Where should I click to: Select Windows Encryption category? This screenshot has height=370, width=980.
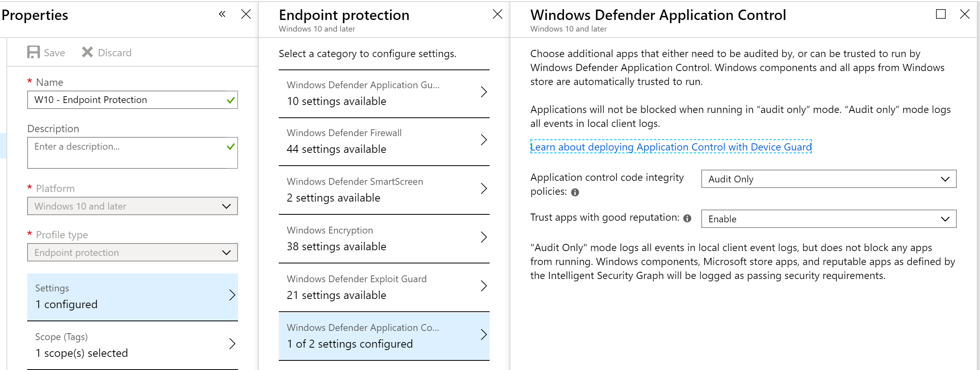(x=384, y=239)
